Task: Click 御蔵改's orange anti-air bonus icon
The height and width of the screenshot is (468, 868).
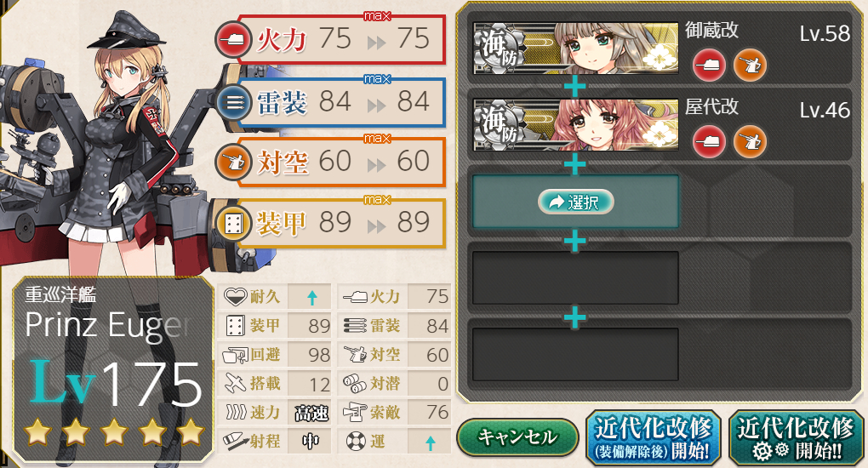Action: coord(750,66)
